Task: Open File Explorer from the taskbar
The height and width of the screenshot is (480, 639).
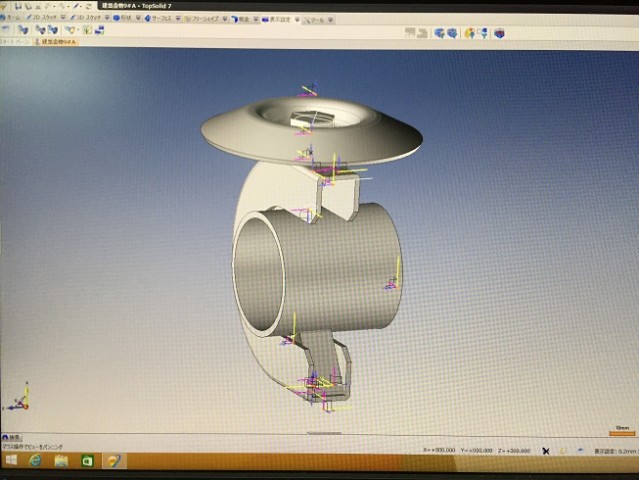Action: pos(61,461)
